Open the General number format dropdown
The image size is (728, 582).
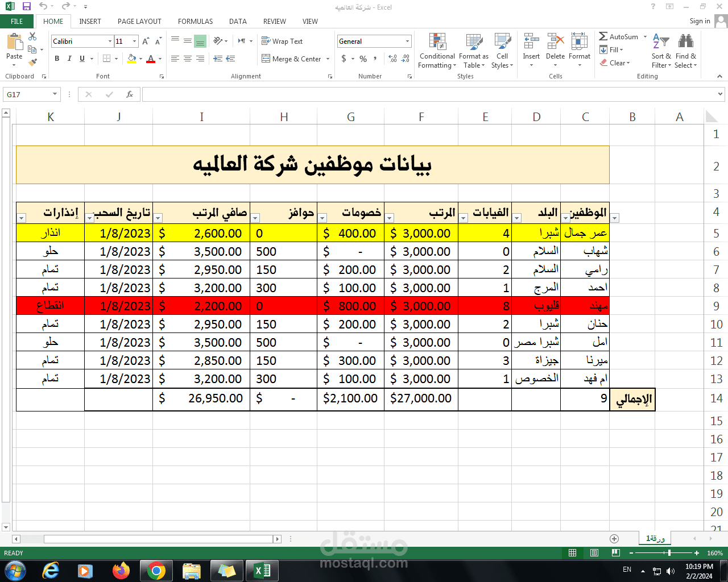(x=407, y=41)
